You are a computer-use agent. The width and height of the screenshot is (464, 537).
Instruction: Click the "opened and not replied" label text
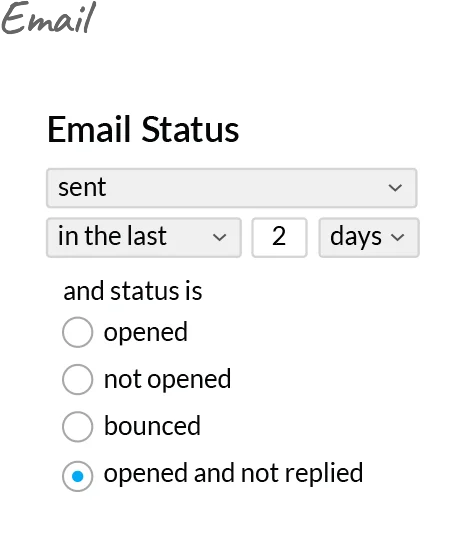pyautogui.click(x=233, y=474)
